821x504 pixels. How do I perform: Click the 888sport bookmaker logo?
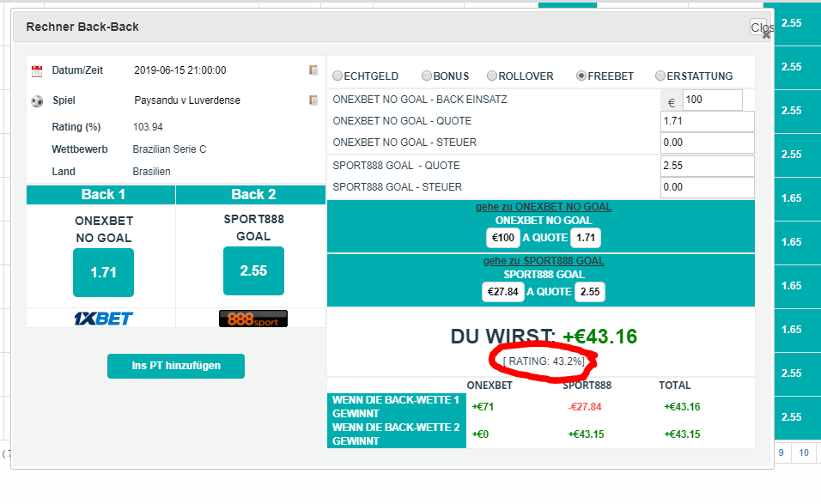(253, 319)
